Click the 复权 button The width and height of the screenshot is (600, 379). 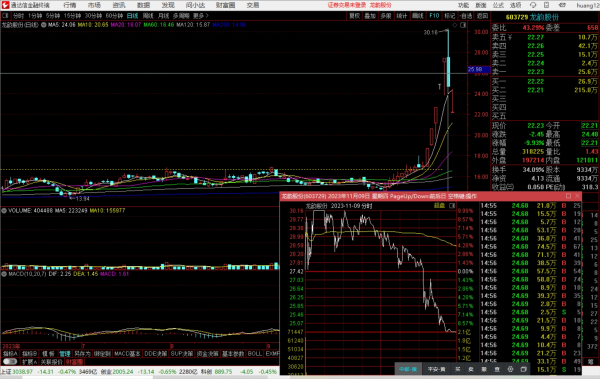click(354, 16)
